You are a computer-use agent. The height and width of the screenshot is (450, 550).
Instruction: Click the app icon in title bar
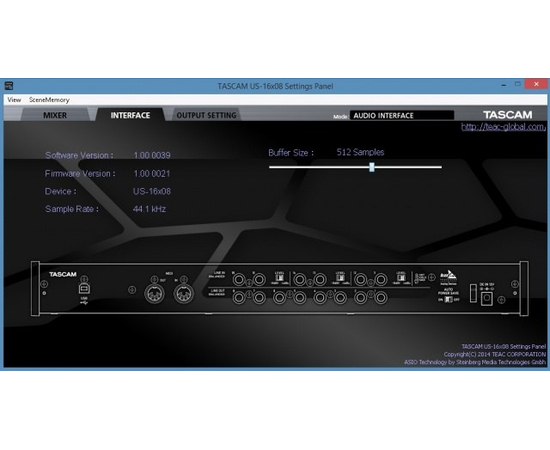coord(9,86)
